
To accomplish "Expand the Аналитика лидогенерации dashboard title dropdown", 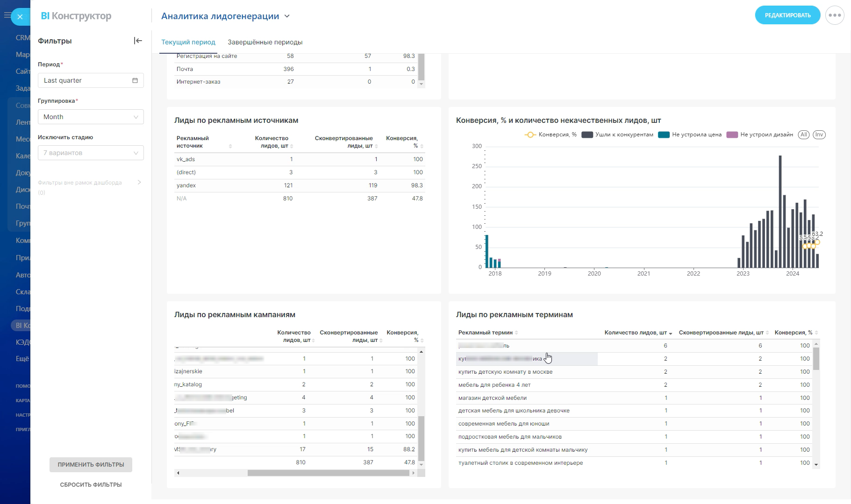I will (x=287, y=16).
